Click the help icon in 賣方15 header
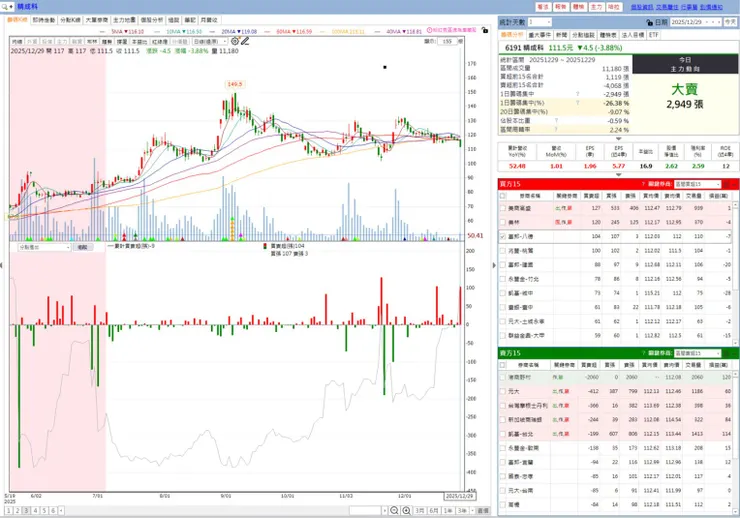 click(643, 353)
